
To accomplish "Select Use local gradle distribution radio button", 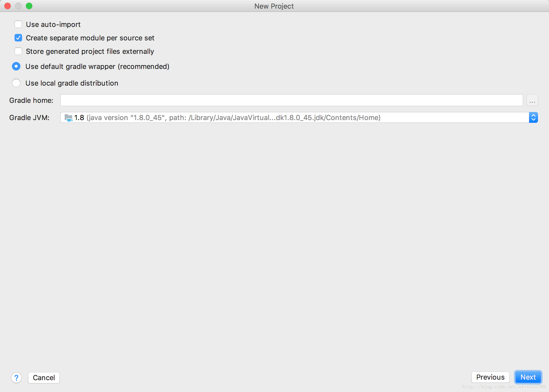I will 17,83.
